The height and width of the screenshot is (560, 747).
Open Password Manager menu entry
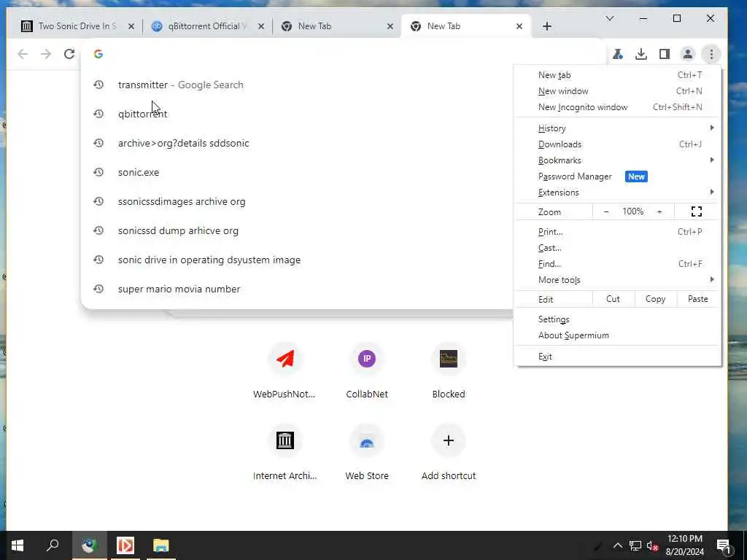(x=617, y=176)
